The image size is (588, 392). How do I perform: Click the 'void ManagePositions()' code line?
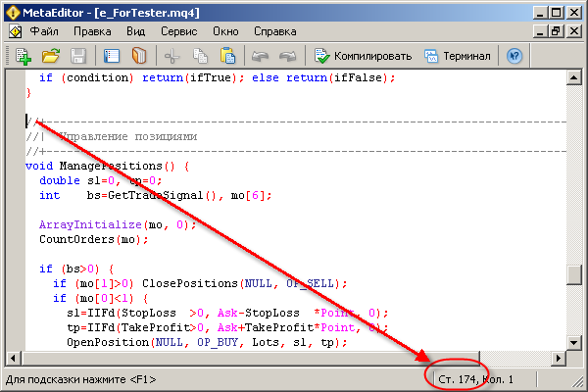pyautogui.click(x=107, y=166)
